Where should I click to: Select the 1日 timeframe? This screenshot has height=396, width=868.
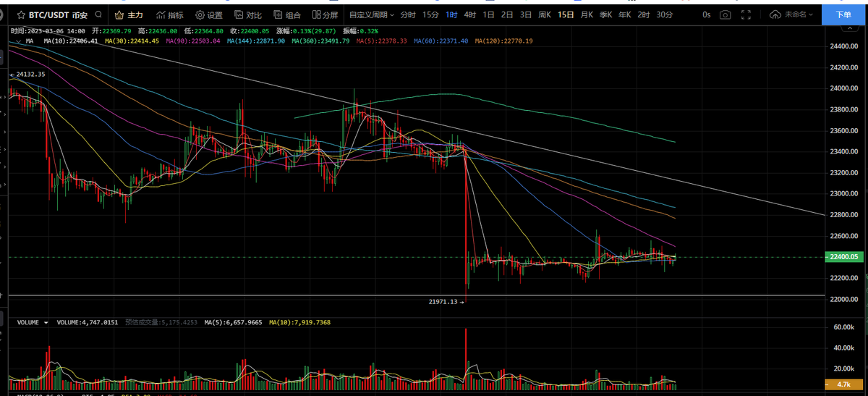(489, 14)
